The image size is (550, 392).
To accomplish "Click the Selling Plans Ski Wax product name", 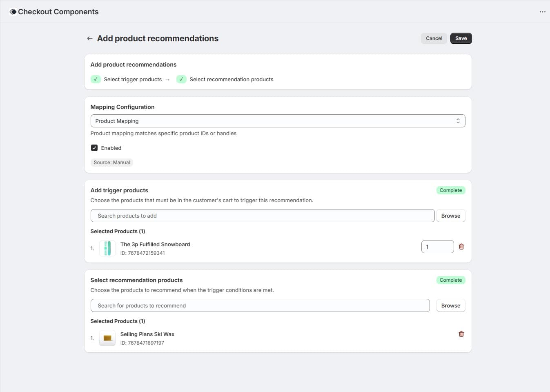I will pos(147,334).
